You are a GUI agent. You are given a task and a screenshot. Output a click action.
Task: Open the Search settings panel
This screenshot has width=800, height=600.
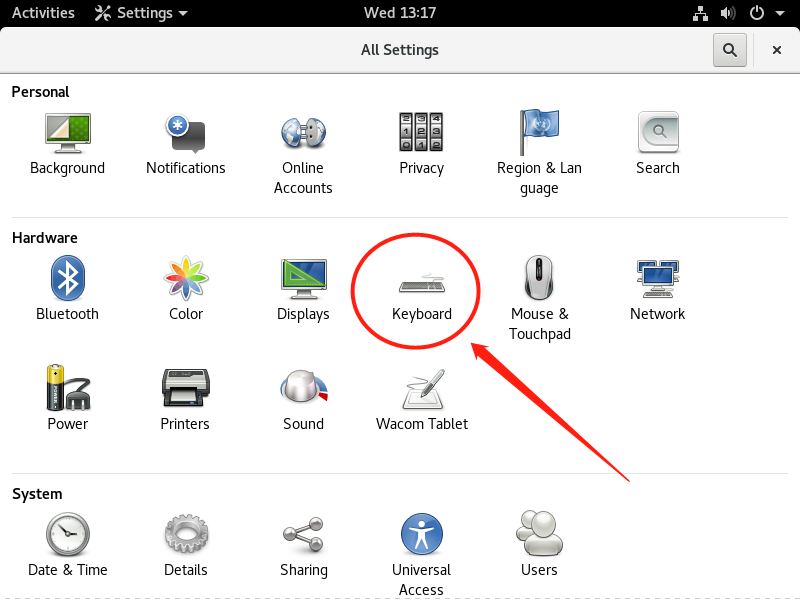658,144
